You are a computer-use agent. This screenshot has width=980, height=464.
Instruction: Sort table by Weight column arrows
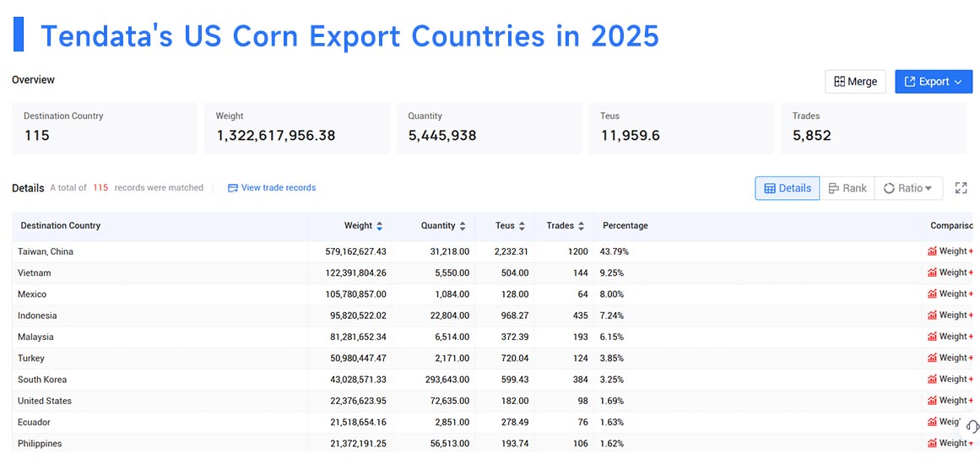click(379, 226)
